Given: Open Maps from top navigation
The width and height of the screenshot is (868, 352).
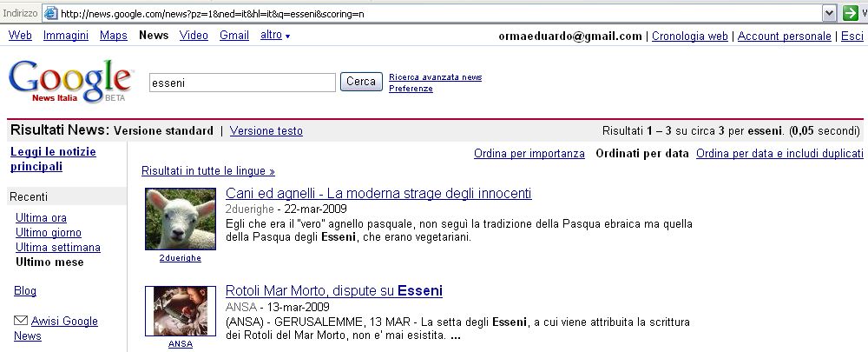Looking at the screenshot, I should pos(114,36).
